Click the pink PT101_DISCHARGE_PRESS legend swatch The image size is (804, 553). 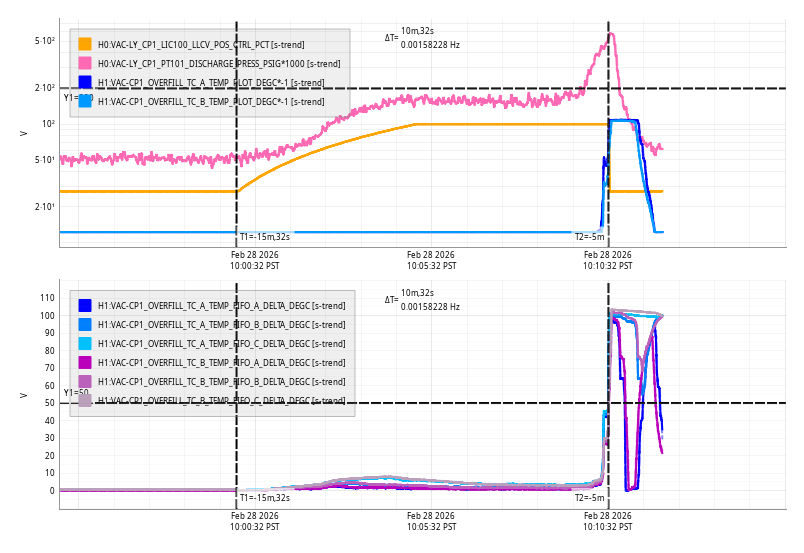(85, 64)
